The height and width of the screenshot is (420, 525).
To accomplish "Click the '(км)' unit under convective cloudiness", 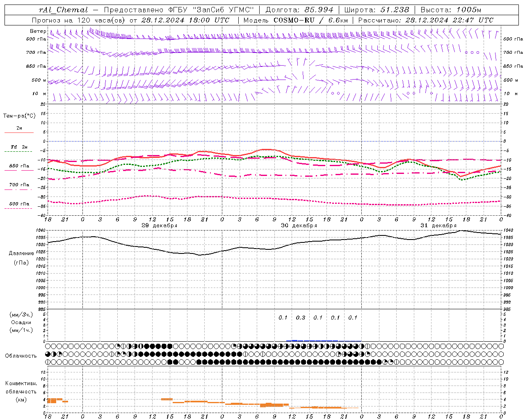I will tap(21, 399).
